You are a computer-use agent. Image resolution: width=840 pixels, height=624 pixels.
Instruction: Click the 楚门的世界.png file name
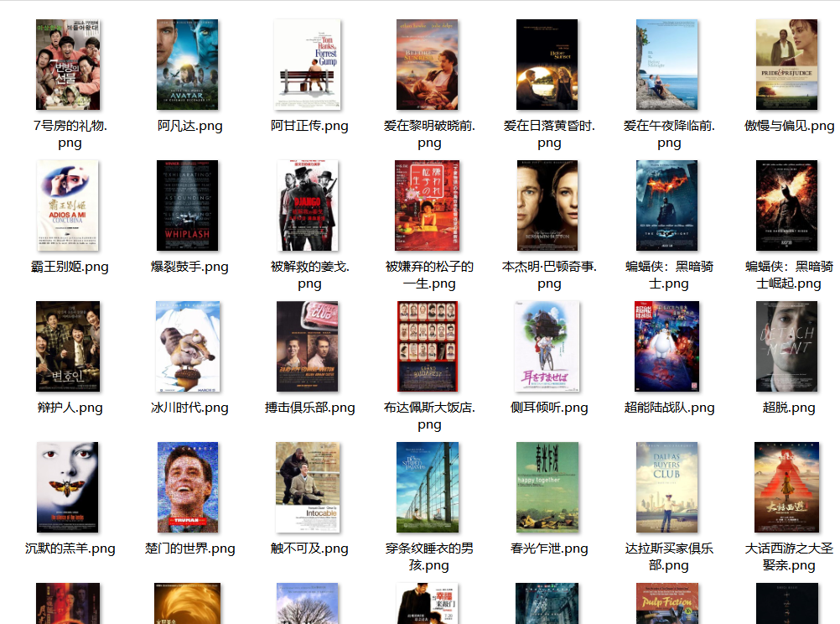[189, 549]
